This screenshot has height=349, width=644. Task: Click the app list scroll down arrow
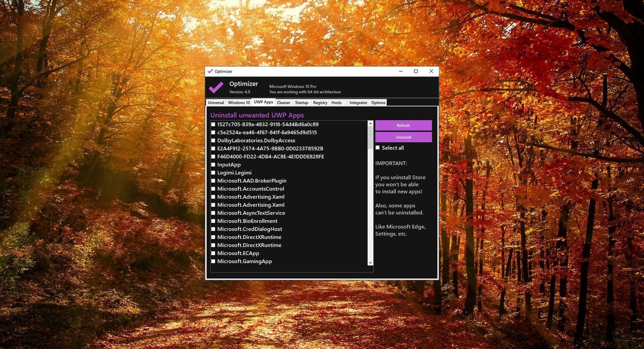[370, 262]
